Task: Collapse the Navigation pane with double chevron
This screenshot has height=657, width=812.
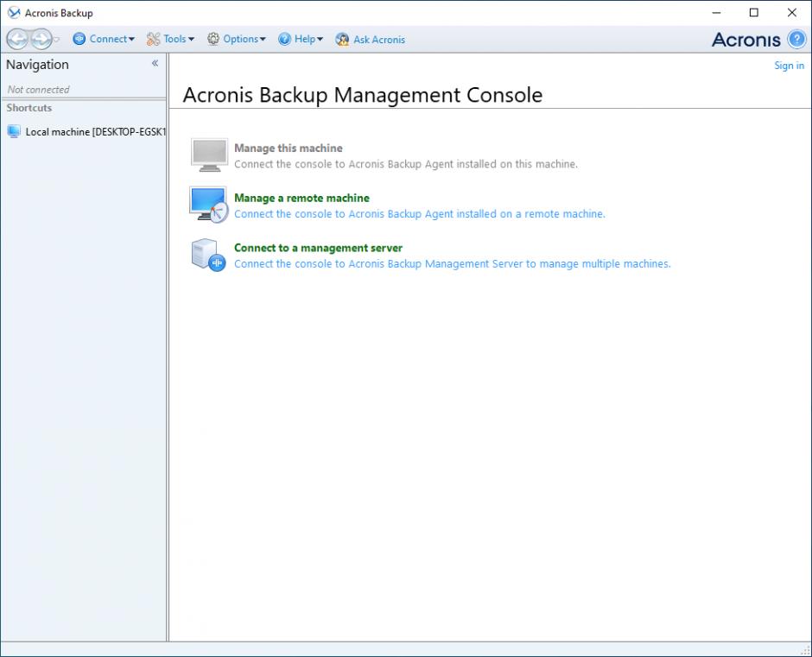Action: coord(155,64)
